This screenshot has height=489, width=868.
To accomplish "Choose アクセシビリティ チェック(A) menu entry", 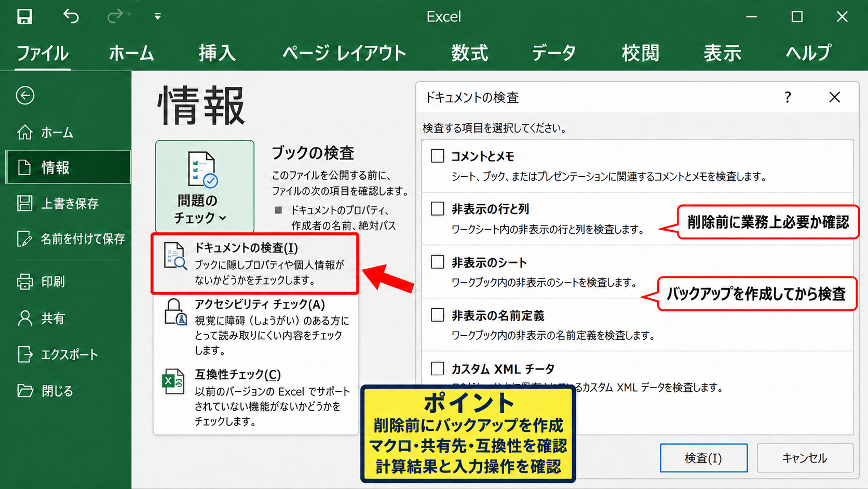I will pyautogui.click(x=256, y=327).
